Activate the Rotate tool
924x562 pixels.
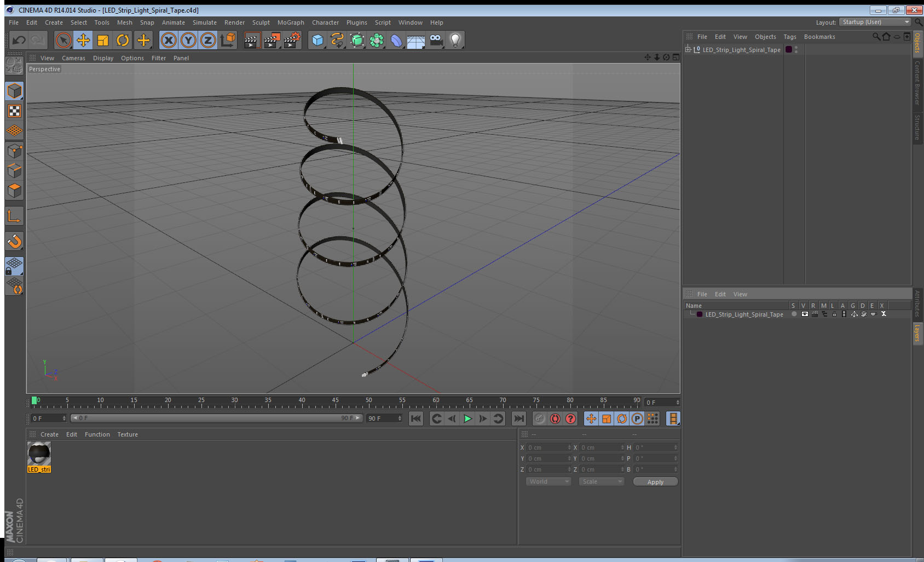123,40
